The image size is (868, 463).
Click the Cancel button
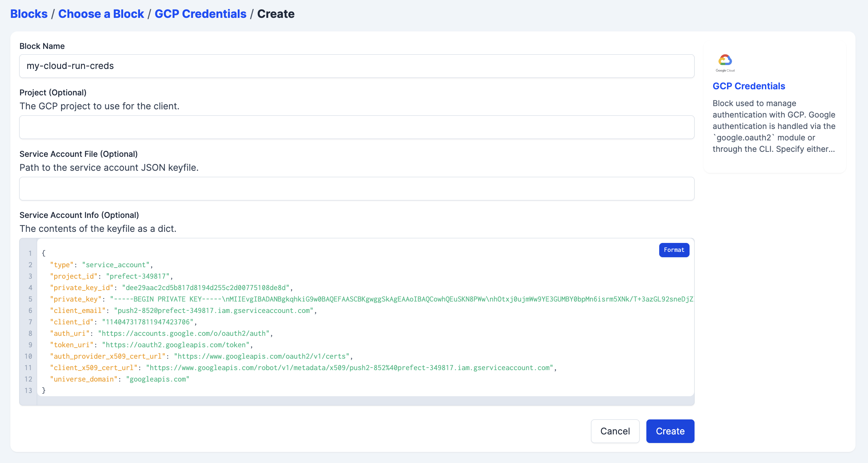tap(615, 431)
